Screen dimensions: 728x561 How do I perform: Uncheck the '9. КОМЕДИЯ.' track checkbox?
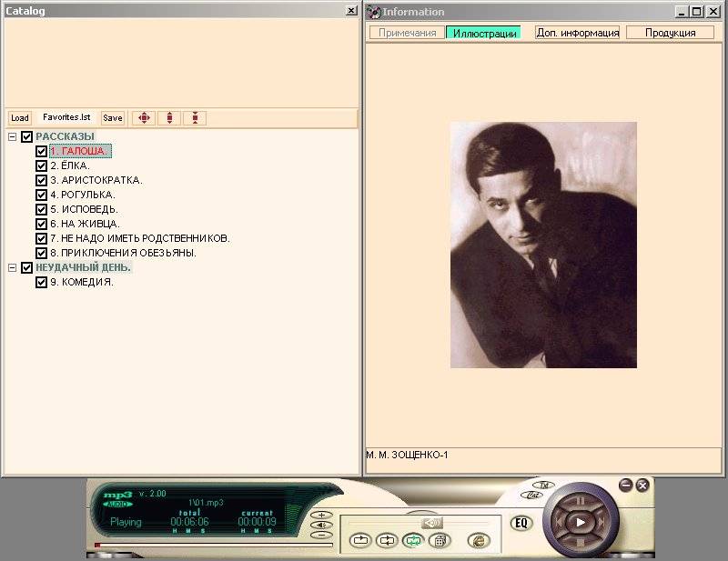[41, 282]
